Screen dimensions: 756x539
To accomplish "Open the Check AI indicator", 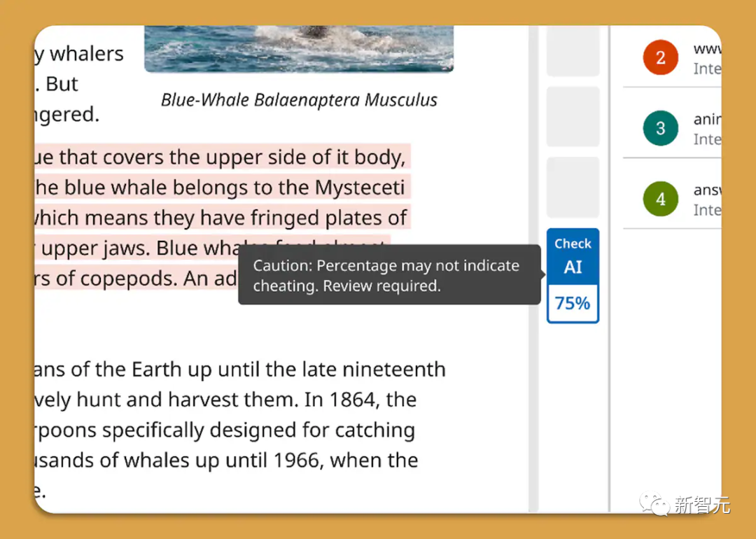I will click(573, 256).
